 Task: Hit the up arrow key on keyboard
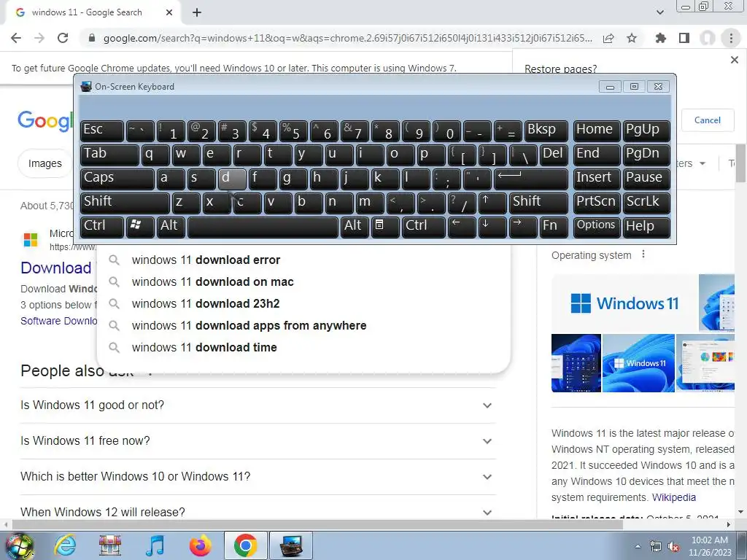click(492, 203)
